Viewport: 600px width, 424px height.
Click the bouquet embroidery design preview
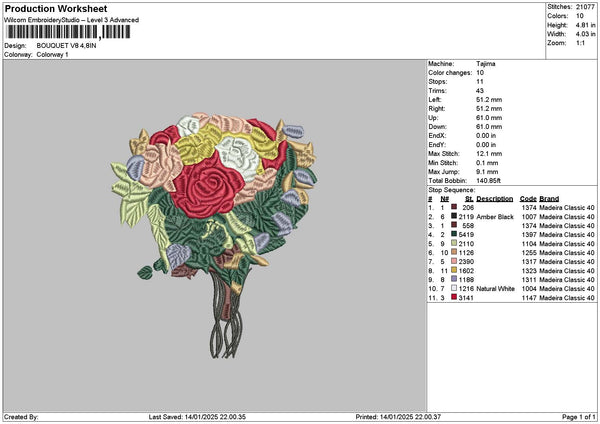tap(214, 235)
